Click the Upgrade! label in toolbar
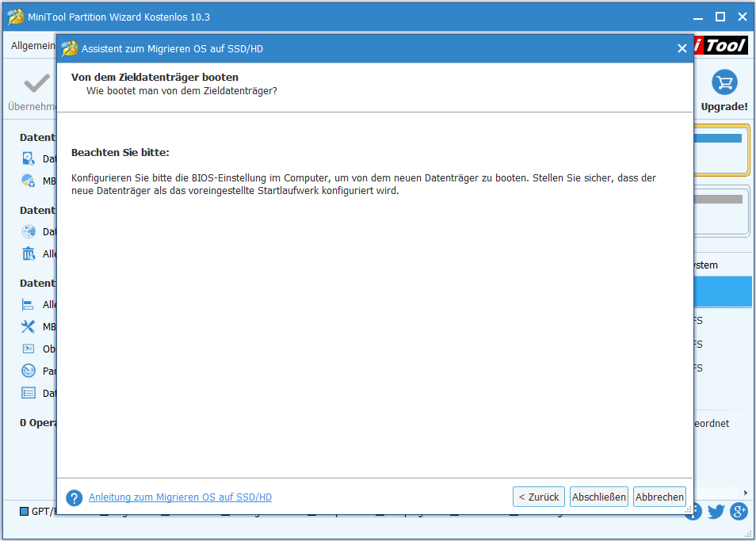 click(724, 106)
